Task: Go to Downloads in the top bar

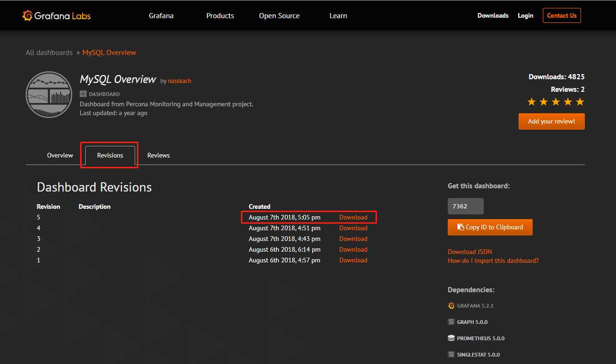Action: click(493, 15)
